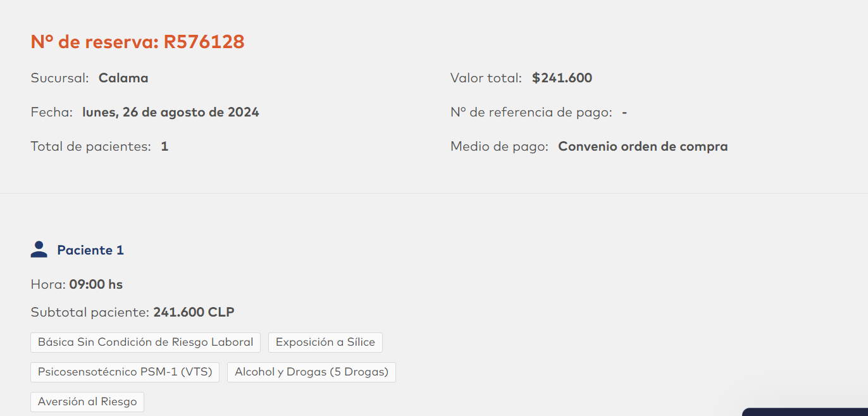Select the Aversión al Riesgo tag
This screenshot has height=416, width=868.
tap(87, 402)
